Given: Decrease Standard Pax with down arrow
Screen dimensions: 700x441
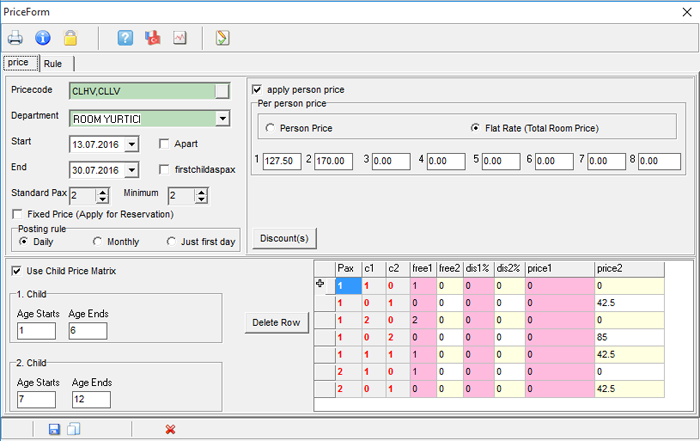Looking at the screenshot, I should (103, 199).
